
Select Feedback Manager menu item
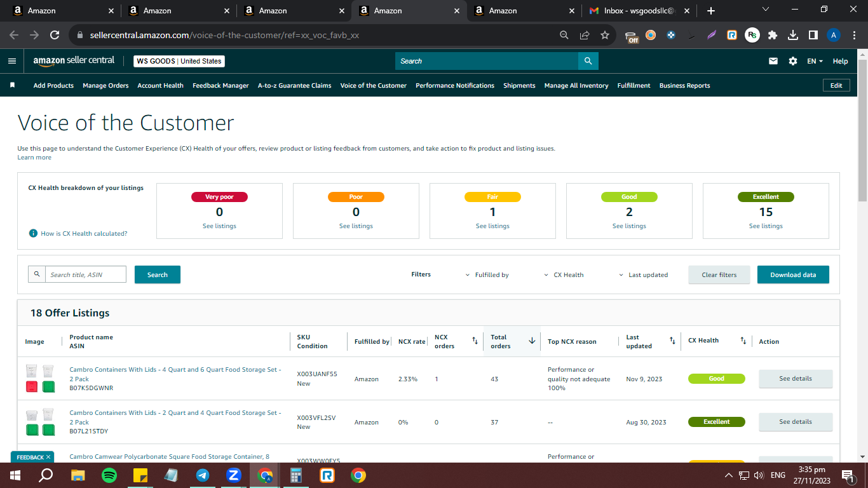pyautogui.click(x=220, y=85)
